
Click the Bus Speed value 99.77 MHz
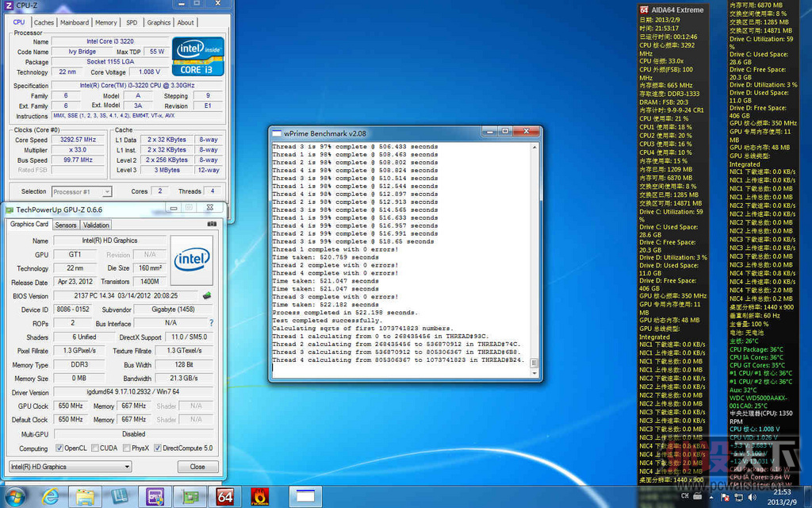click(x=78, y=160)
